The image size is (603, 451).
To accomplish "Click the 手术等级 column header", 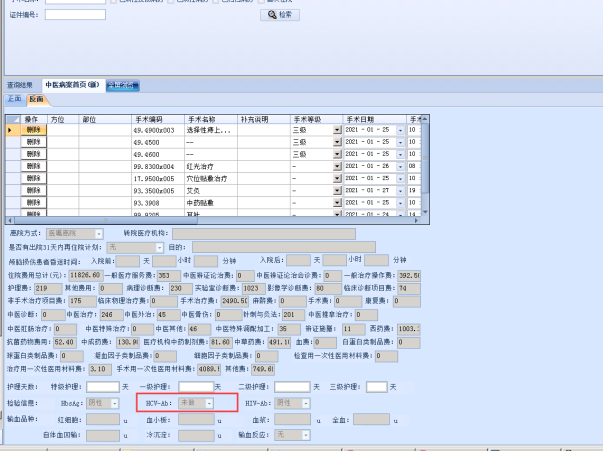I will click(316, 119).
